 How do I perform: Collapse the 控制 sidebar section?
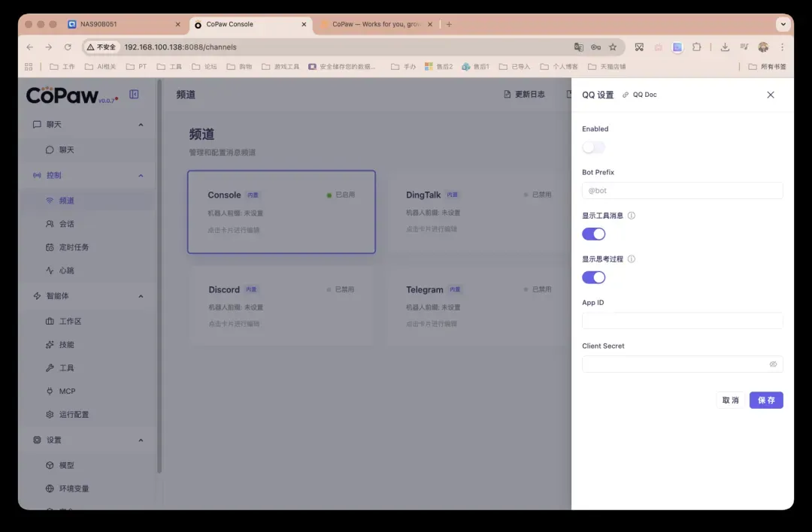click(x=141, y=176)
